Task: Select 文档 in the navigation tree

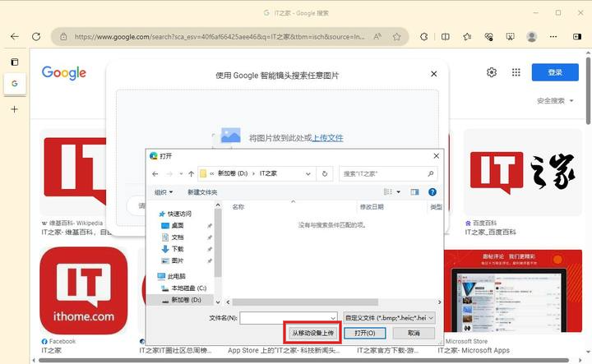Action: click(178, 237)
